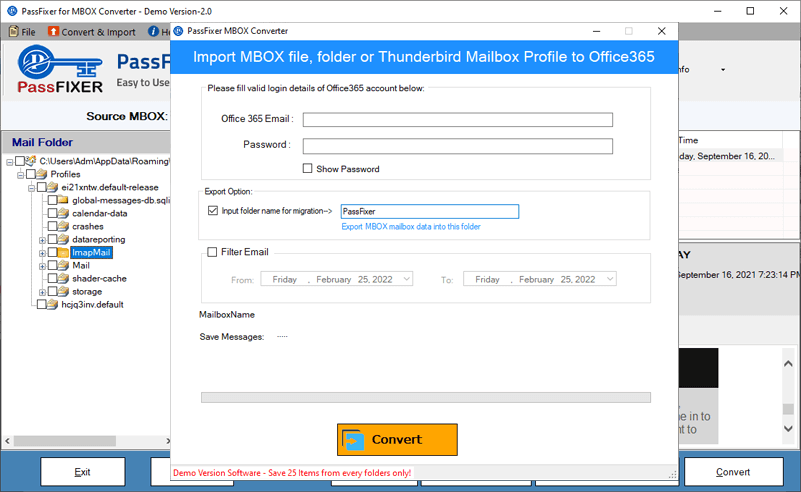Click the crashes folder icon
This screenshot has height=492, width=801.
coord(63,226)
